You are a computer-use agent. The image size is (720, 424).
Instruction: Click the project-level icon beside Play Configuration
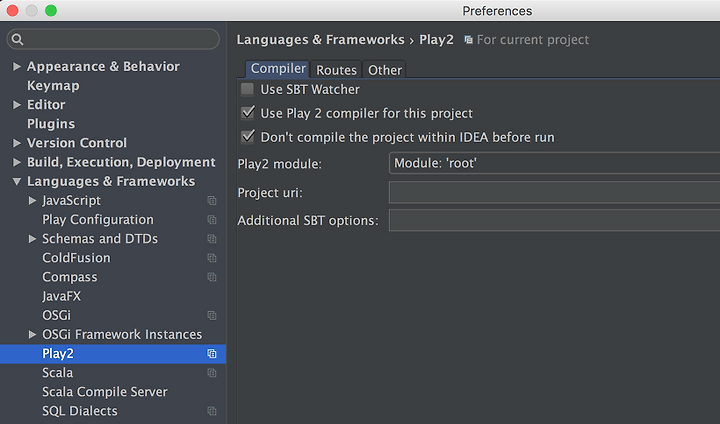click(x=212, y=220)
